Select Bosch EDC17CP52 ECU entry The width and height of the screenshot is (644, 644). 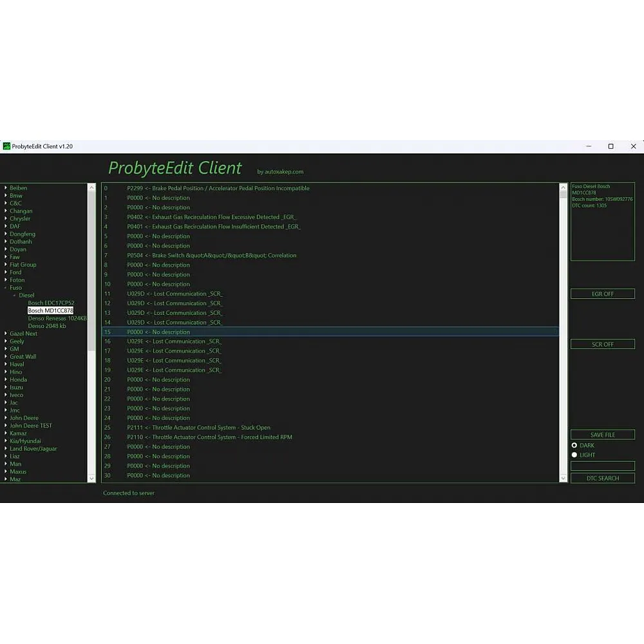click(x=51, y=303)
